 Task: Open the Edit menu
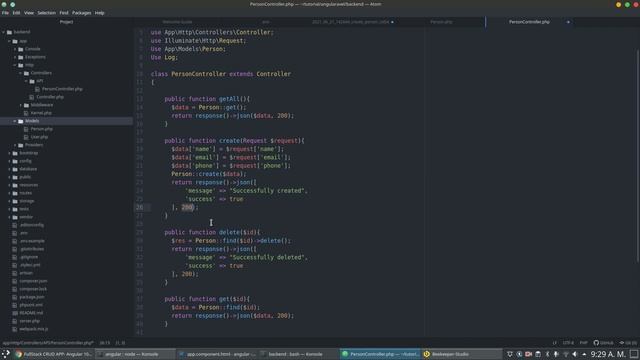16,13
